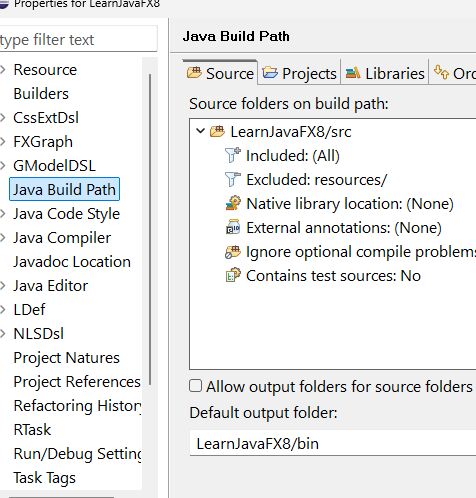This screenshot has height=498, width=476.
Task: Enable Allow output folders for source folders
Action: point(195,386)
